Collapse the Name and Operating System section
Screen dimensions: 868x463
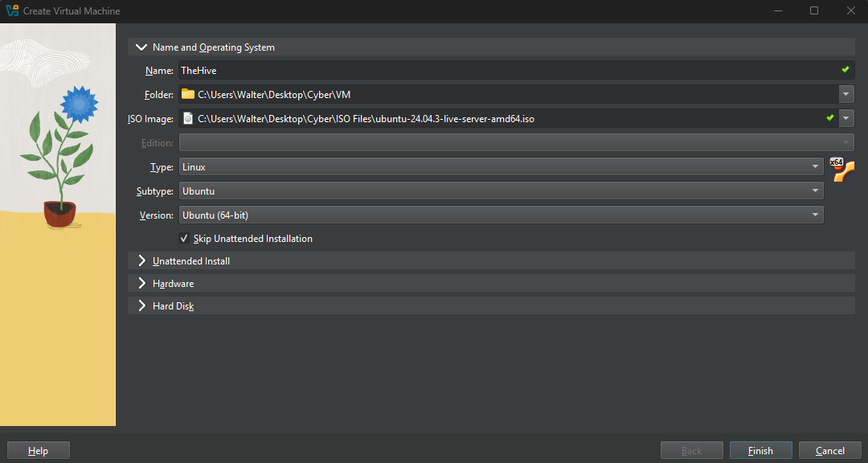pos(143,47)
